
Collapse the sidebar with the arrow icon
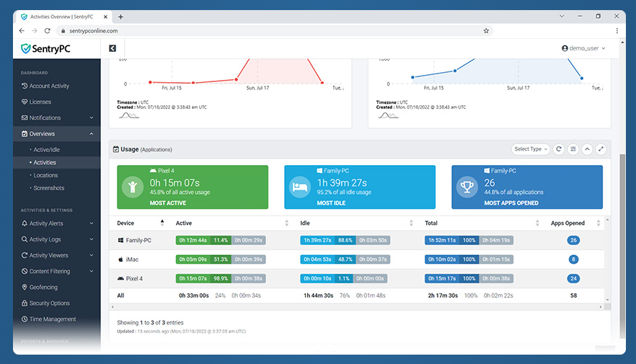pos(112,48)
